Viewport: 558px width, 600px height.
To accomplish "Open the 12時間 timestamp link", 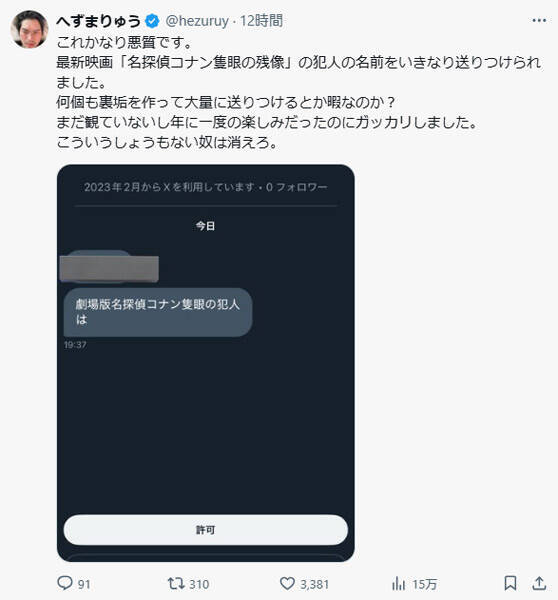I will (261, 21).
